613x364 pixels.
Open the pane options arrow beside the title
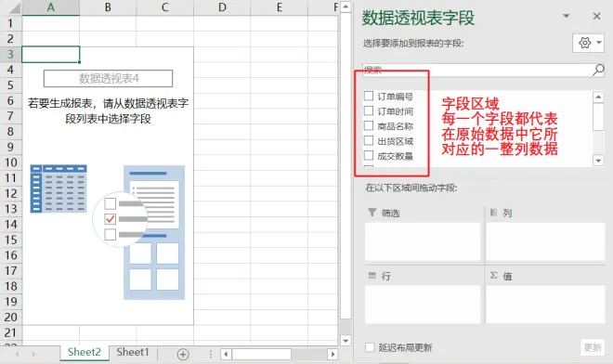click(x=566, y=16)
